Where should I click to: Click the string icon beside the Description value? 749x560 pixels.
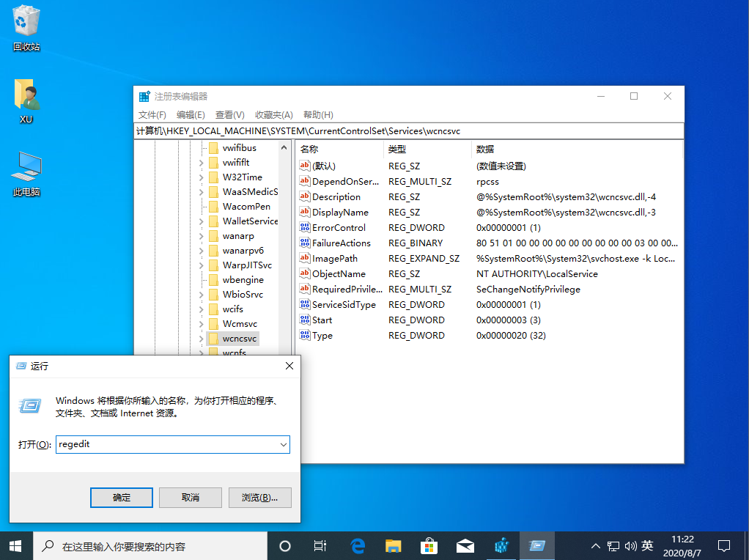[x=305, y=196]
